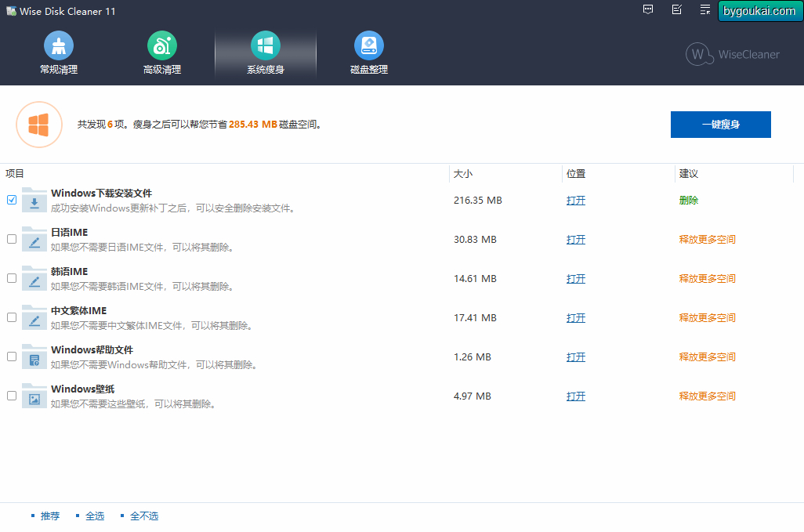The width and height of the screenshot is (804, 532).
Task: Select the 日语IME title text
Action: (69, 232)
